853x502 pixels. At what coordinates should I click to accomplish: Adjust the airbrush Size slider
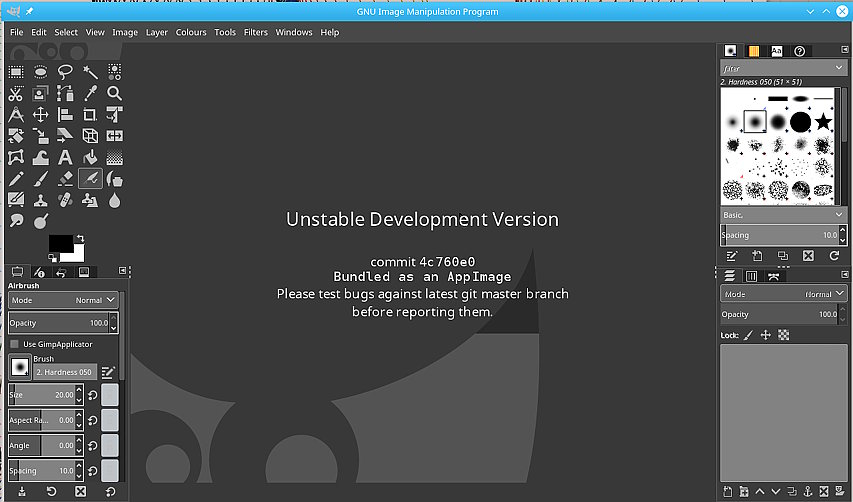click(41, 395)
